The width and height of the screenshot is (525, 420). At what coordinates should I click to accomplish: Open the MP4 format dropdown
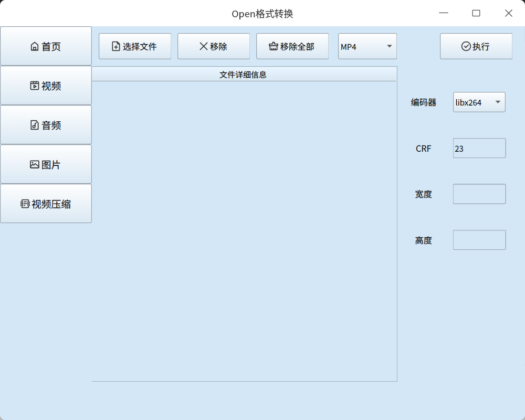367,46
